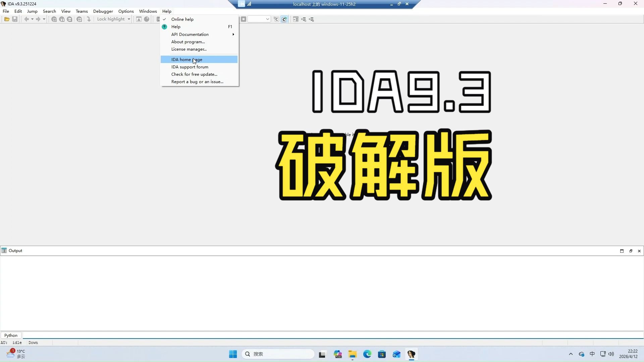This screenshot has width=644, height=362.
Task: Open Microsoft Edge from the taskbar
Action: point(367,354)
